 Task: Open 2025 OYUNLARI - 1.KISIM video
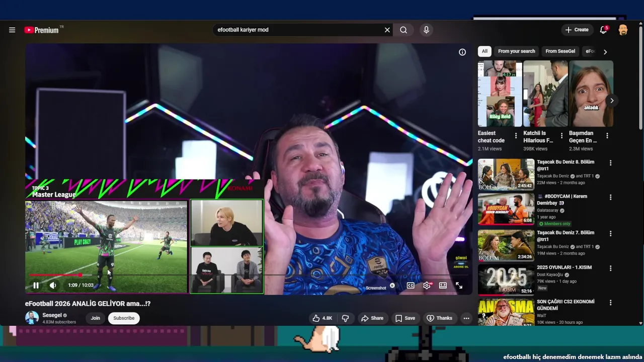click(506, 279)
